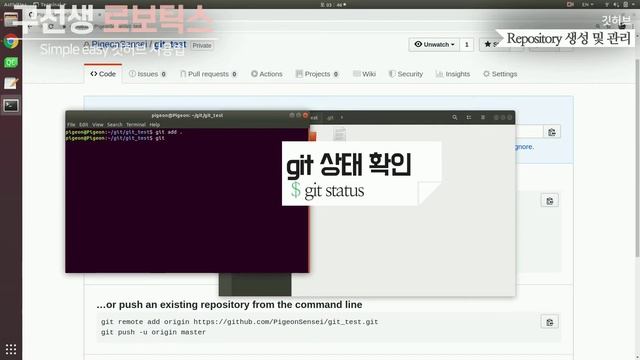The width and height of the screenshot is (640, 360).
Task: Open Google Chrome from the Ubuntu dock
Action: tap(11, 41)
